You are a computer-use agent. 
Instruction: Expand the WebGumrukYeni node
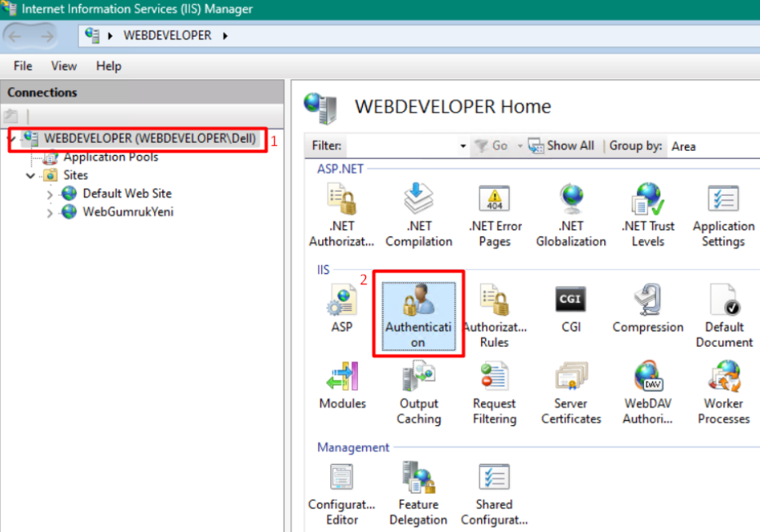click(50, 212)
